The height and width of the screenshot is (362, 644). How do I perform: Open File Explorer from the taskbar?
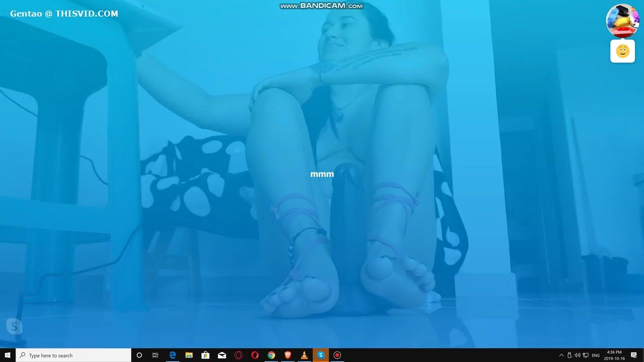[189, 355]
